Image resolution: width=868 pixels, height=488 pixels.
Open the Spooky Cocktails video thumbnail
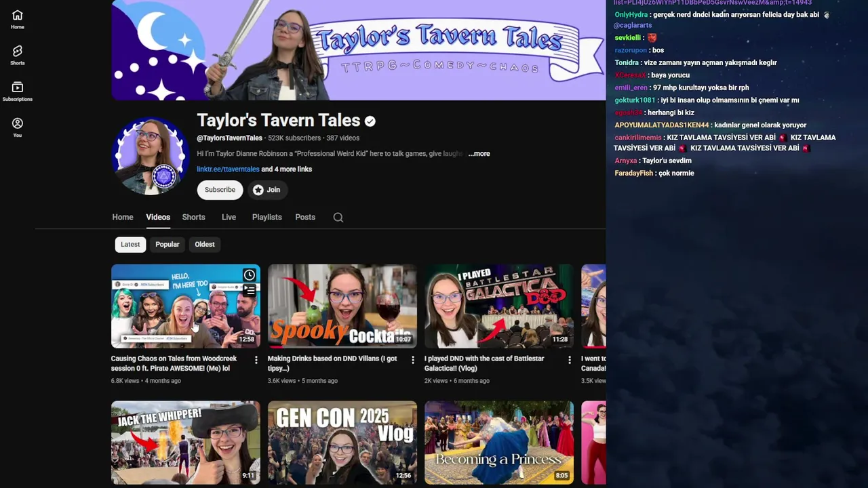click(x=342, y=306)
